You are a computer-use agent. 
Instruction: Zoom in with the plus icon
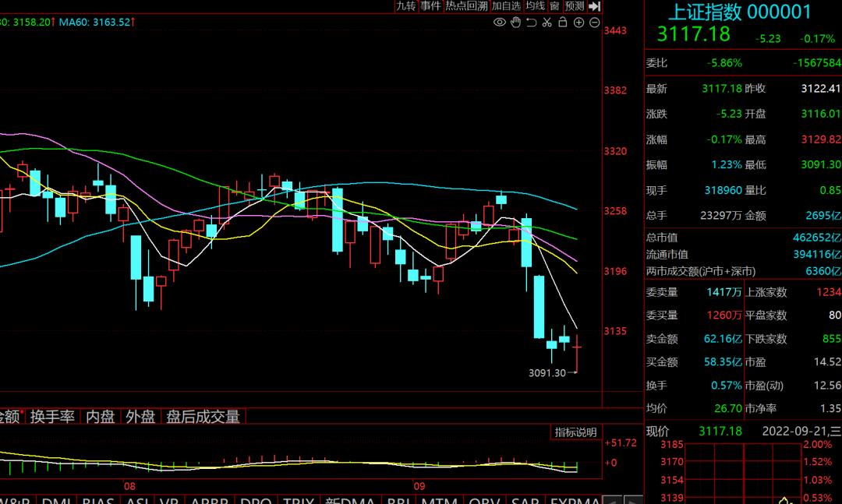click(578, 23)
